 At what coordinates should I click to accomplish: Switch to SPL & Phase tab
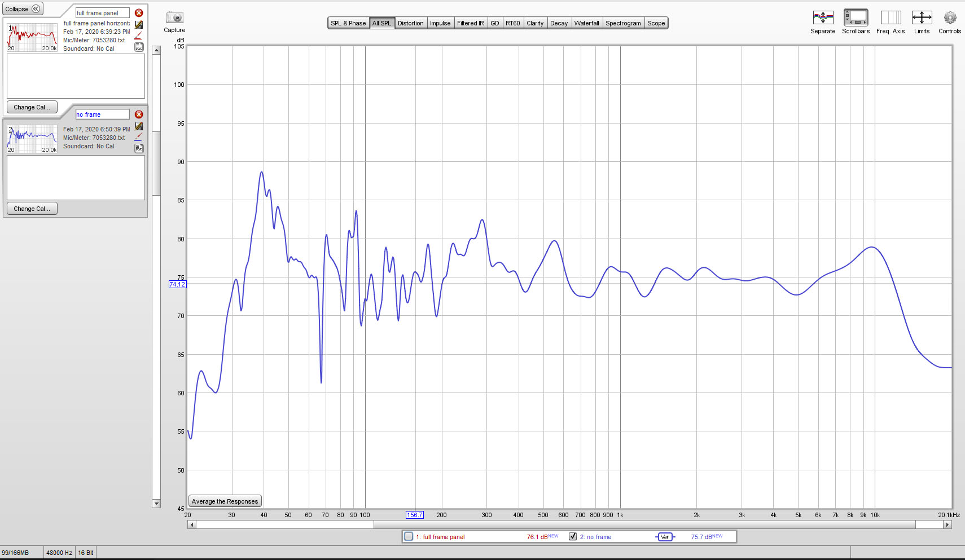[x=348, y=23]
